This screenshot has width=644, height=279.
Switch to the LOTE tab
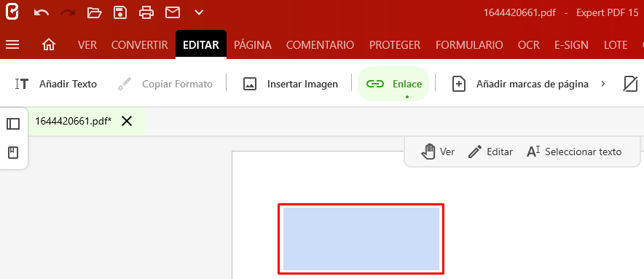(x=616, y=44)
